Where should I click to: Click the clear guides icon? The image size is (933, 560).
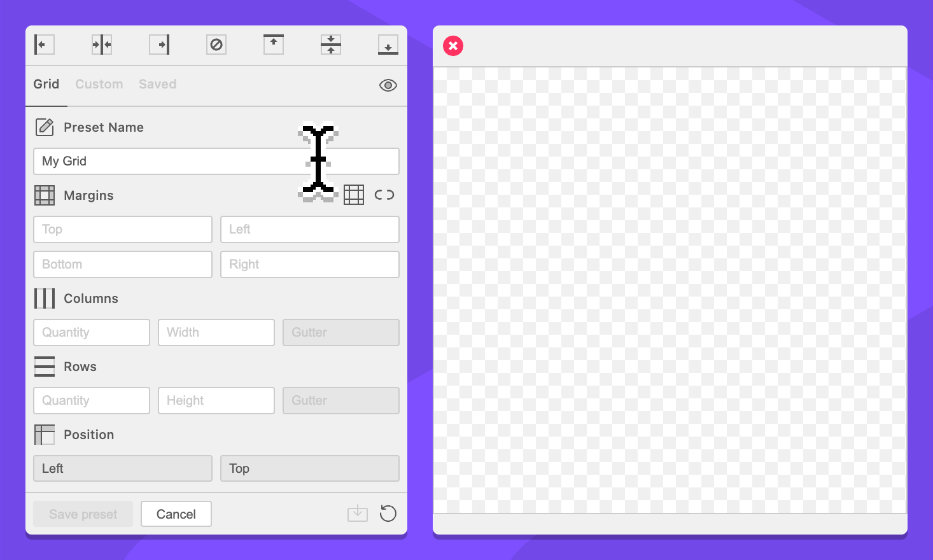click(216, 45)
